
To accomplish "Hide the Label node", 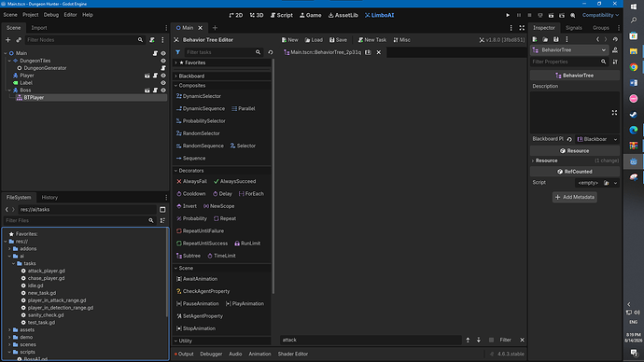I will [163, 83].
